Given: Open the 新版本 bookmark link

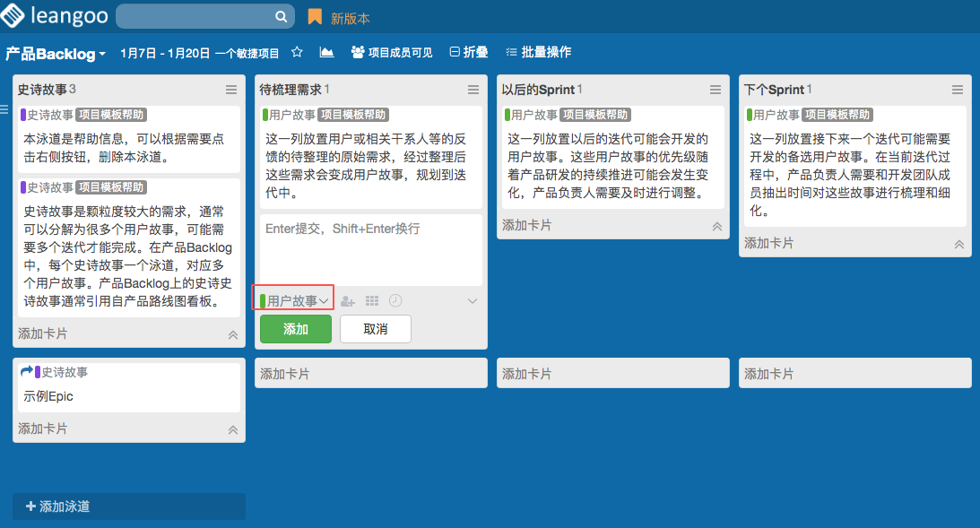Looking at the screenshot, I should (x=340, y=18).
